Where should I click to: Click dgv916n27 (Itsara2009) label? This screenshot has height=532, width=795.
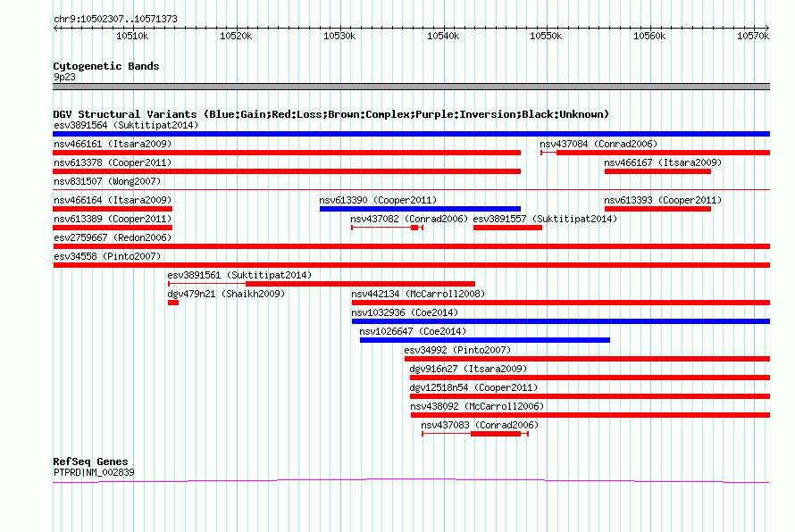(468, 369)
